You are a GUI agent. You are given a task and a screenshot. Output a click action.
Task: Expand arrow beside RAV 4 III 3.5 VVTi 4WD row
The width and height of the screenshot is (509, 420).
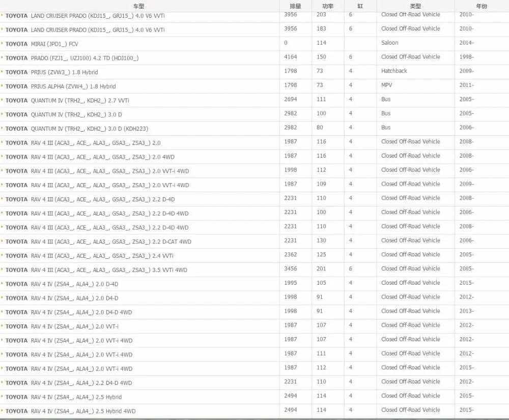2,269
